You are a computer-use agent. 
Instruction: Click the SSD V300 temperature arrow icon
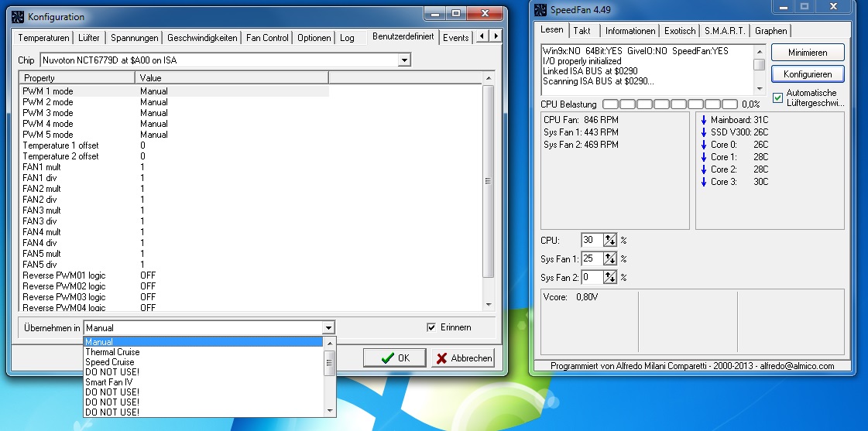[704, 132]
